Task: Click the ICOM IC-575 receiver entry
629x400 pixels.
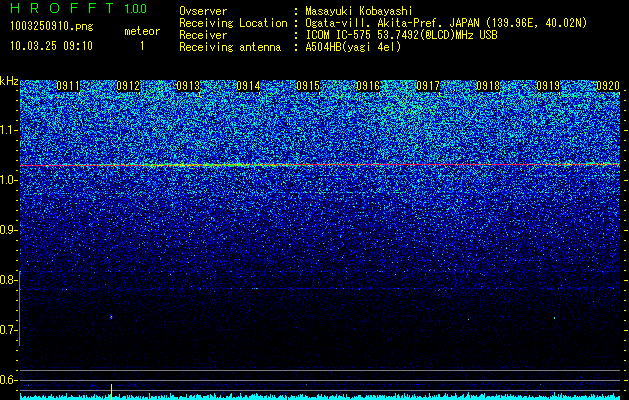Action: (401, 35)
